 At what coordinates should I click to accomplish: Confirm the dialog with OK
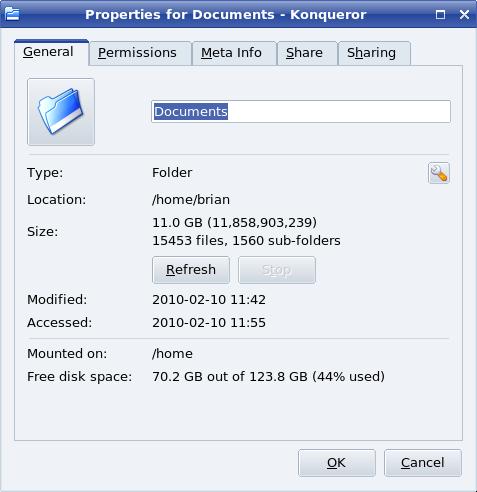coord(337,463)
